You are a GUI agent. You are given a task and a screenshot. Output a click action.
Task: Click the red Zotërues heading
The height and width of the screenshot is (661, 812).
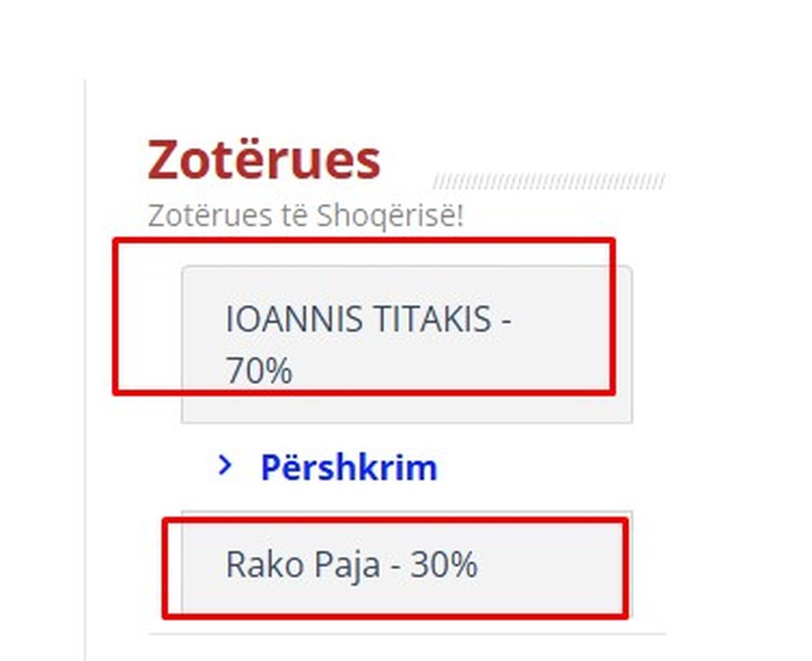click(263, 160)
